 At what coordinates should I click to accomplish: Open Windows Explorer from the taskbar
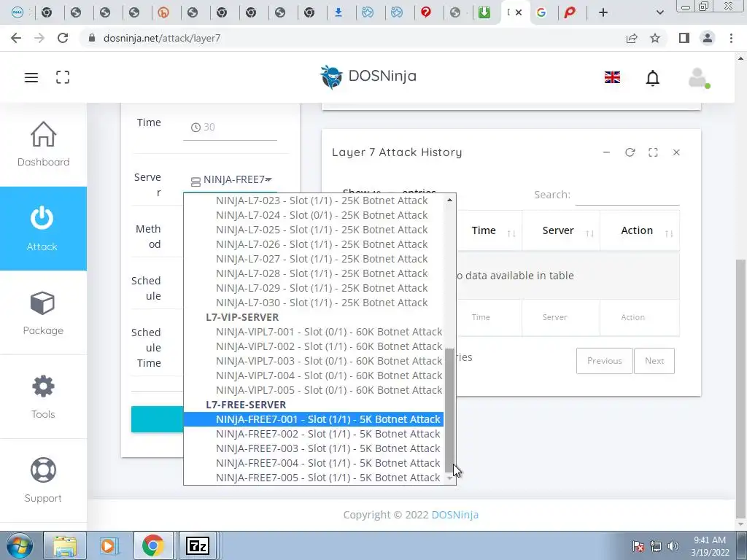(x=65, y=546)
